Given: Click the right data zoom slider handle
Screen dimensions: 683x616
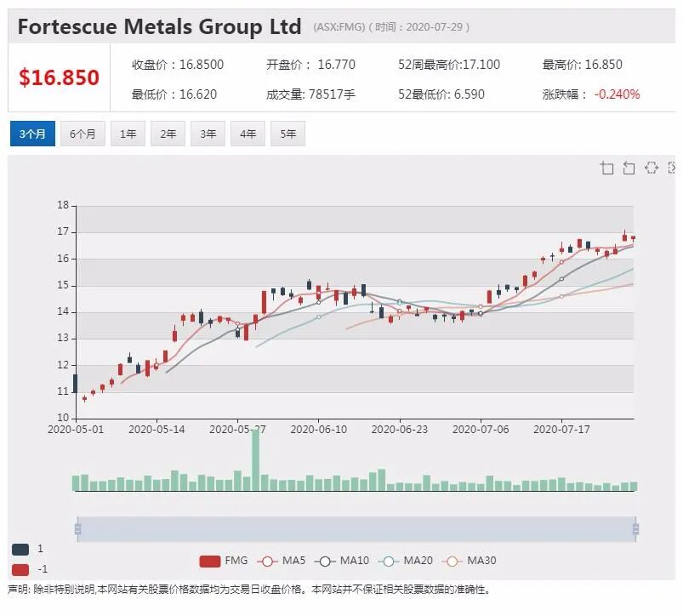Looking at the screenshot, I should 636,529.
